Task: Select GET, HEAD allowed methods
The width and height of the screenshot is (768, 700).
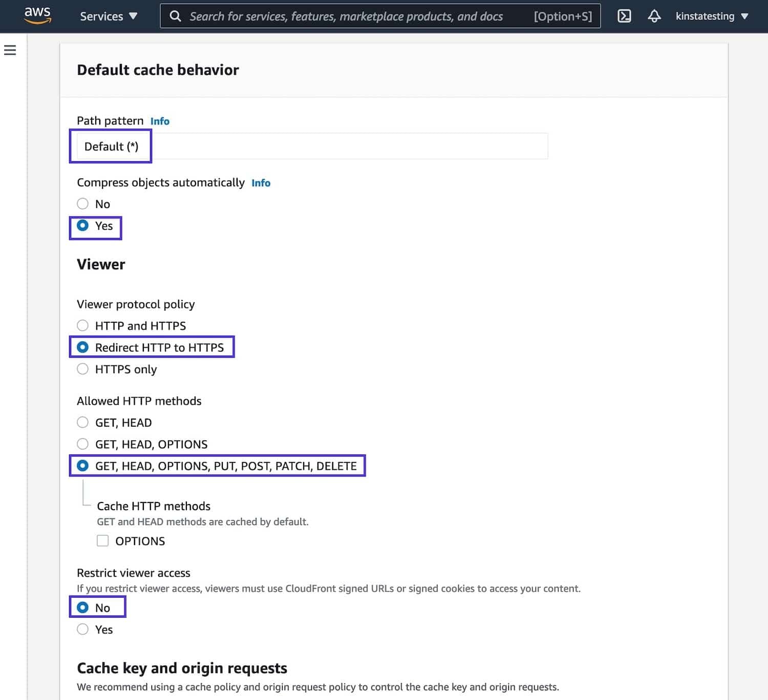Action: (x=82, y=422)
